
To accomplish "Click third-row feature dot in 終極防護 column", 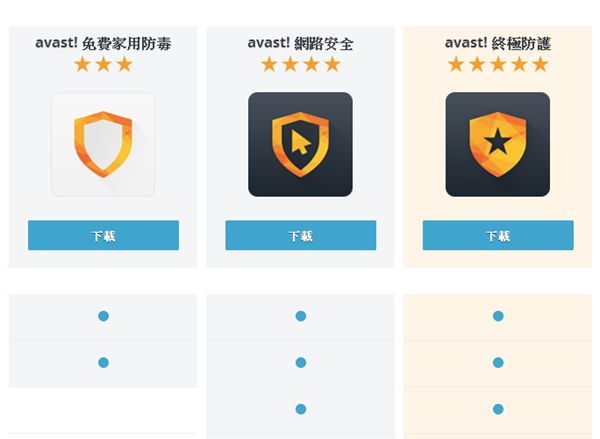I will (x=498, y=409).
